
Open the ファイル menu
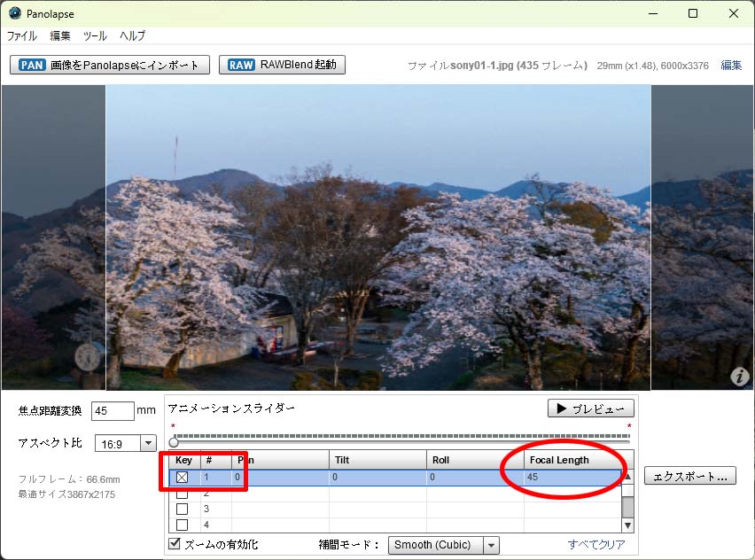coord(22,36)
